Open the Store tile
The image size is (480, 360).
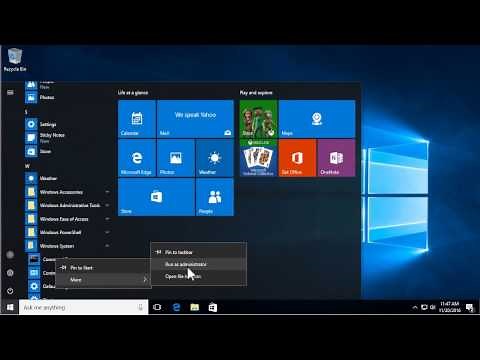point(156,197)
